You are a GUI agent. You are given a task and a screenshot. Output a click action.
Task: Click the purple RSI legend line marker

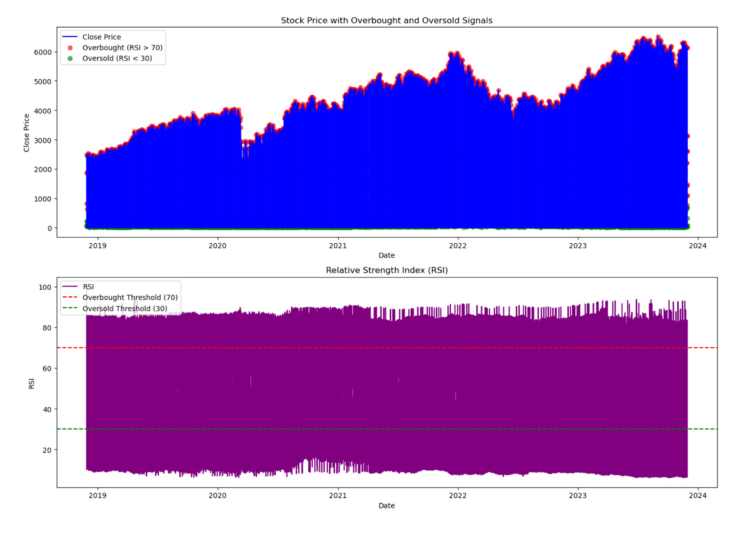(69, 286)
